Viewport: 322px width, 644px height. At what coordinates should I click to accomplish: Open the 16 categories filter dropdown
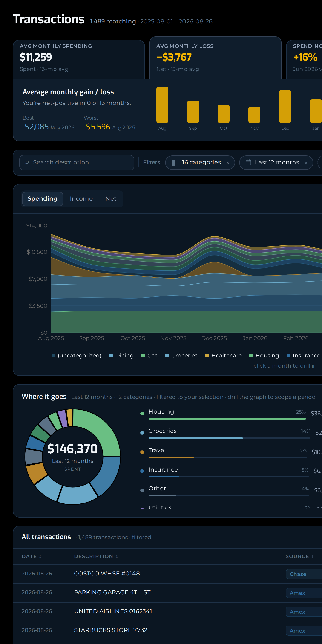click(x=200, y=163)
